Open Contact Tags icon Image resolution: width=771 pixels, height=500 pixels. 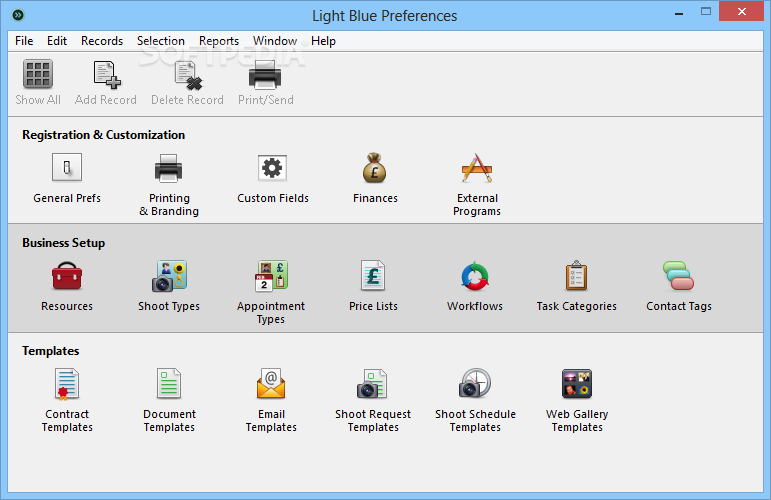click(x=678, y=276)
